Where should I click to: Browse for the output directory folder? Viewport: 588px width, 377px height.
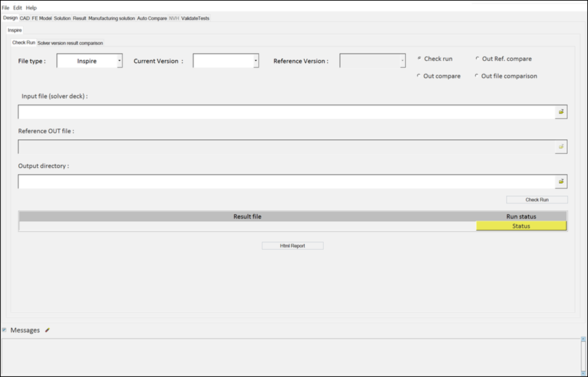coord(561,181)
